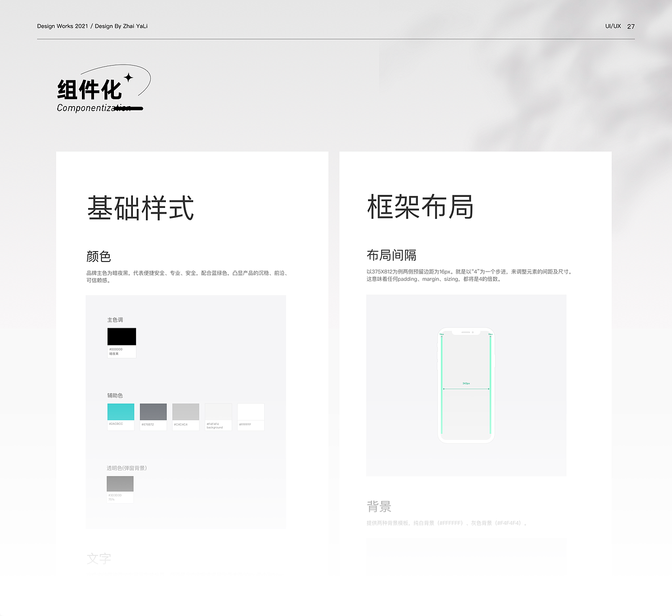Image resolution: width=672 pixels, height=616 pixels.
Task: Click the 背景 section heading
Action: tap(379, 507)
